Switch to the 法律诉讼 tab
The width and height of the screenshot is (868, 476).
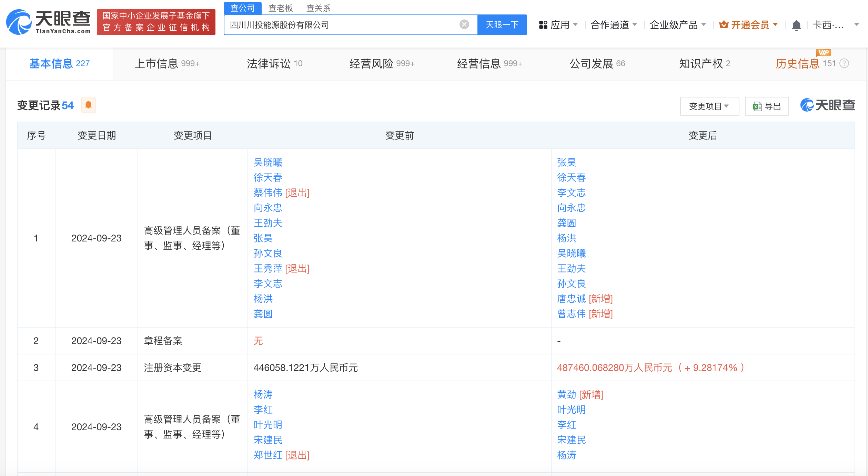tap(275, 64)
